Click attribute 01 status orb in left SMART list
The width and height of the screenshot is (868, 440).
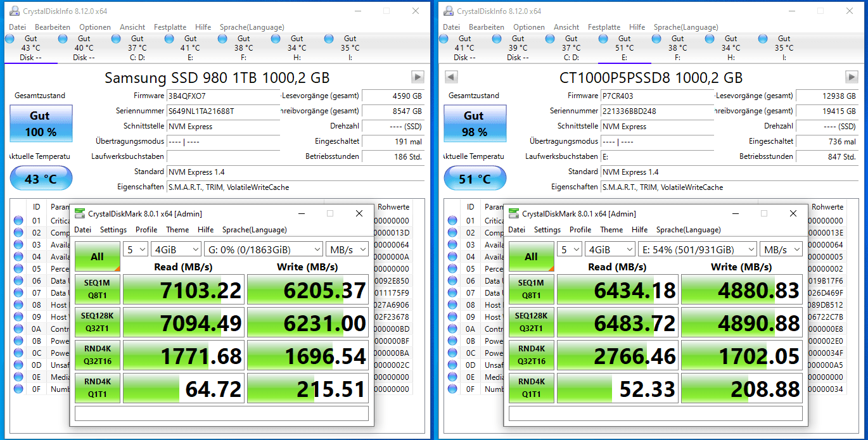click(x=18, y=221)
